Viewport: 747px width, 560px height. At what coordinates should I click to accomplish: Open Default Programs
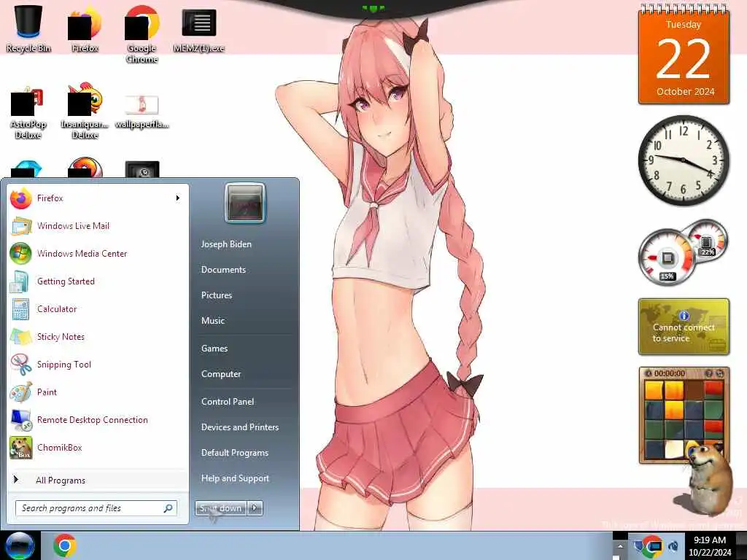[x=235, y=453]
